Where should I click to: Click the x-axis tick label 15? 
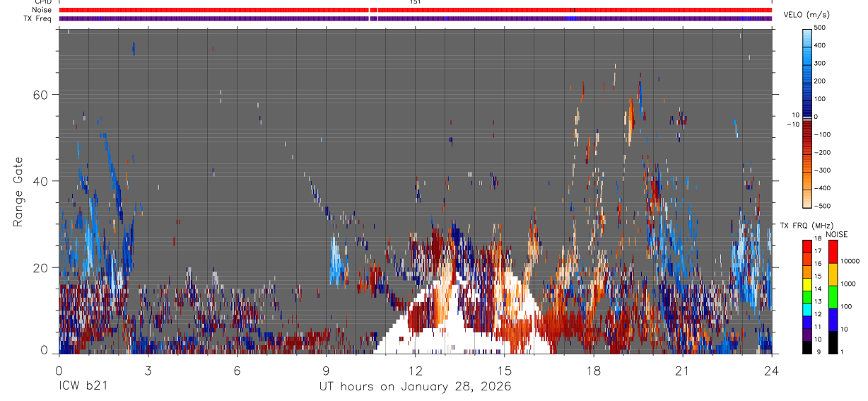point(504,371)
